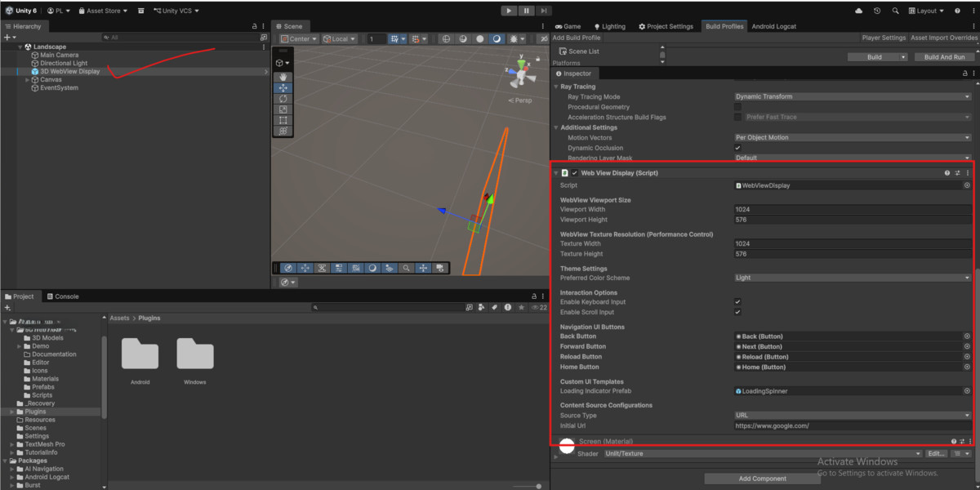Switch to the Game tab
This screenshot has height=490, width=980.
(x=568, y=26)
